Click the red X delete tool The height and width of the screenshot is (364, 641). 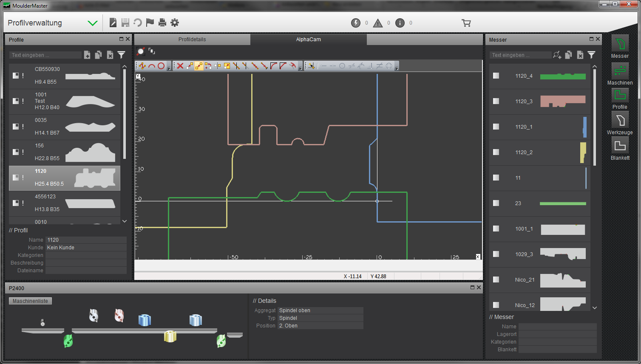point(180,66)
